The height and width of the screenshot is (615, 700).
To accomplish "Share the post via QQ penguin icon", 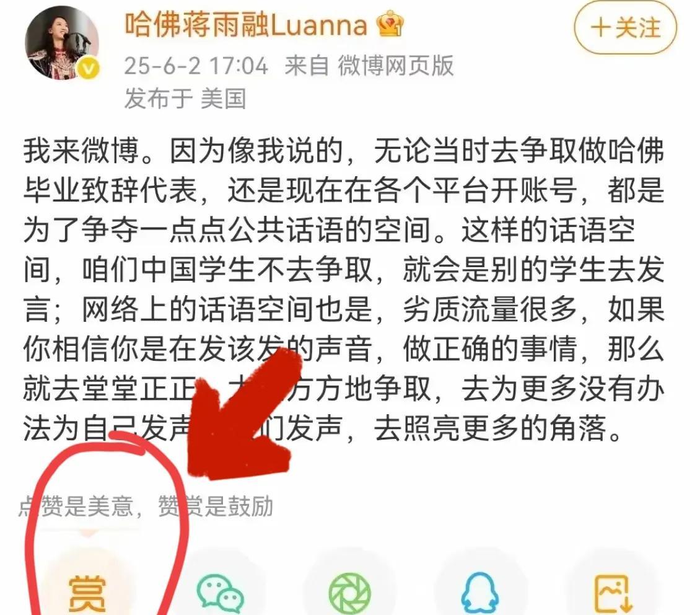I will click(480, 593).
